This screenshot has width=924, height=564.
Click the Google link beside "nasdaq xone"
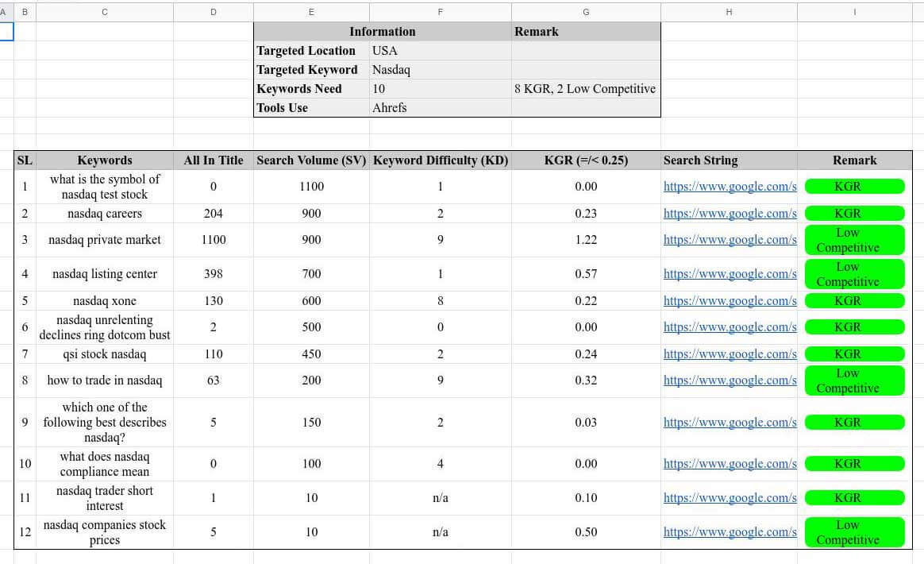730,300
